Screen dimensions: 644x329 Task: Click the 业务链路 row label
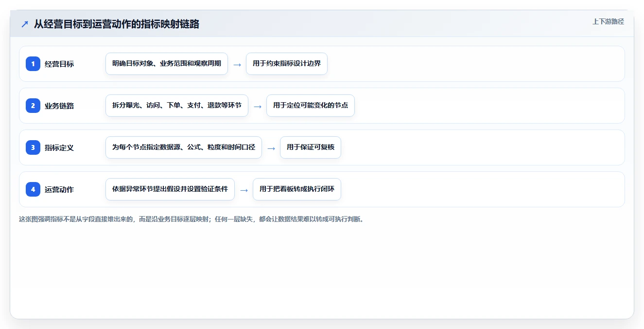pyautogui.click(x=59, y=106)
